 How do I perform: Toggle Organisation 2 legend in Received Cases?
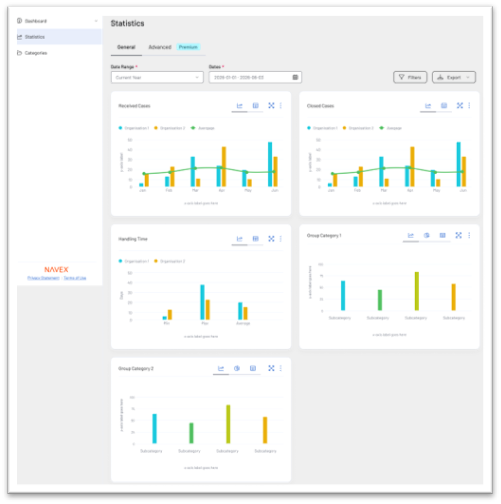pyautogui.click(x=169, y=128)
